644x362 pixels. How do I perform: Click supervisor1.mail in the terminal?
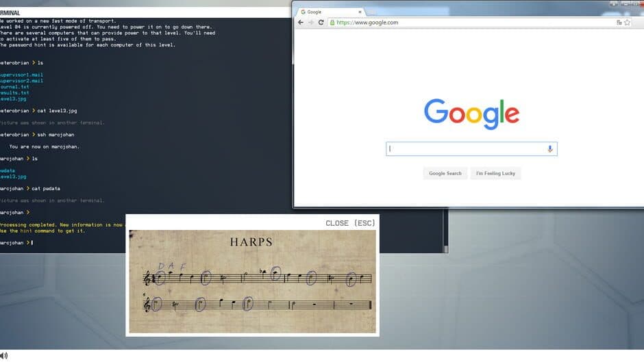(21, 75)
